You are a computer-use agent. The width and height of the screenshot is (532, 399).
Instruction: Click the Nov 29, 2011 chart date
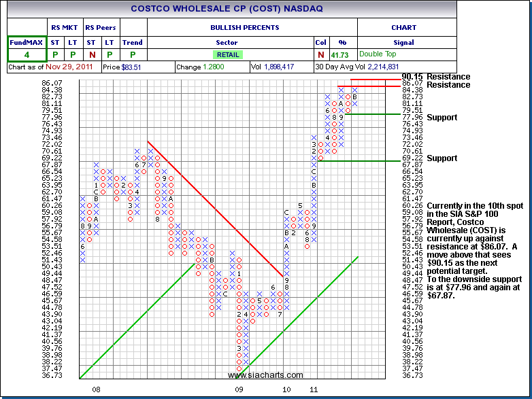tap(69, 67)
